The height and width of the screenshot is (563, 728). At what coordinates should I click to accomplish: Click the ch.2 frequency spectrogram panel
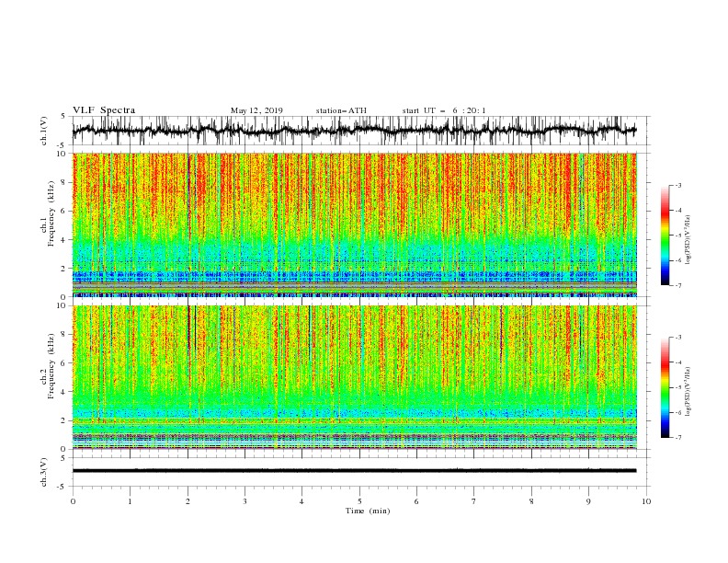(355, 377)
